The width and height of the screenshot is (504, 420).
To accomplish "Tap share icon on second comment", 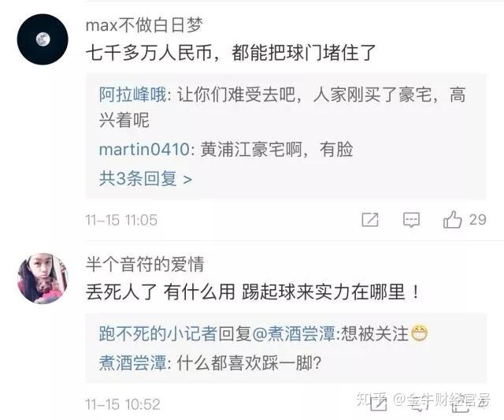I will 378,403.
